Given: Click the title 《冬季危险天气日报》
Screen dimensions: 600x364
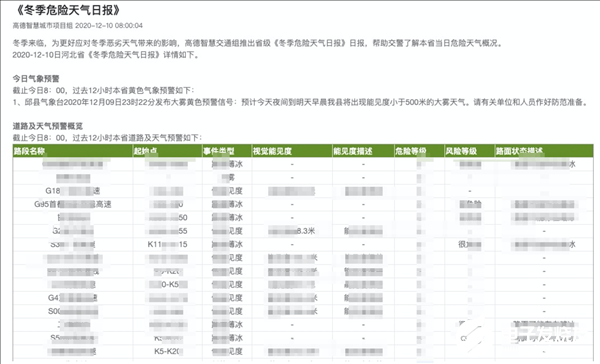Looking at the screenshot, I should click(x=68, y=10).
